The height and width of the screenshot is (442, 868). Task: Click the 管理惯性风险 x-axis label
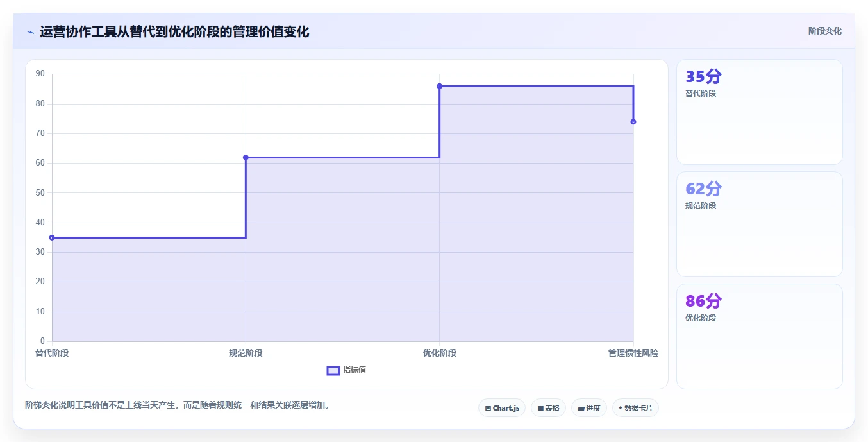[x=633, y=353]
